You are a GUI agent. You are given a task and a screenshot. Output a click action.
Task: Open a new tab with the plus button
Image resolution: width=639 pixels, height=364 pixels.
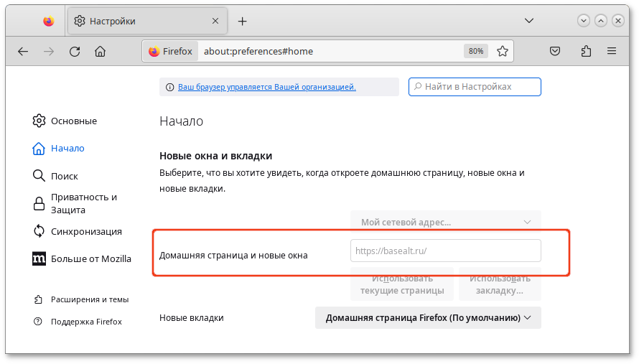[242, 22]
